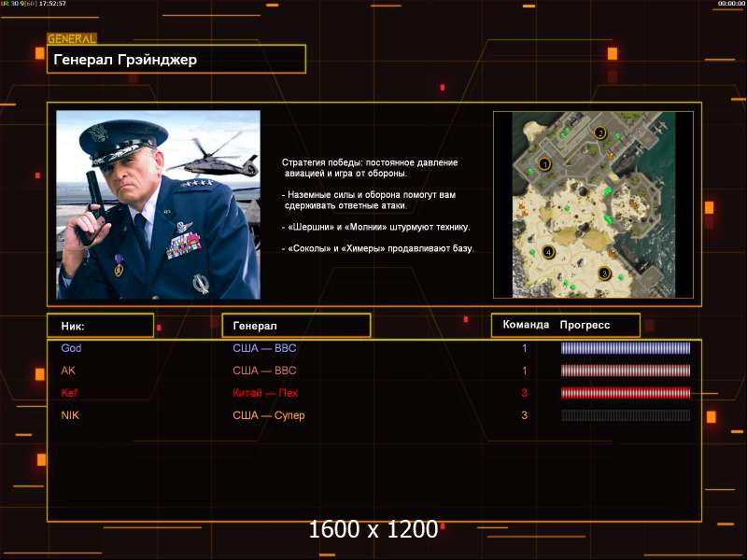Click NIK's general США — Супер

tap(269, 415)
